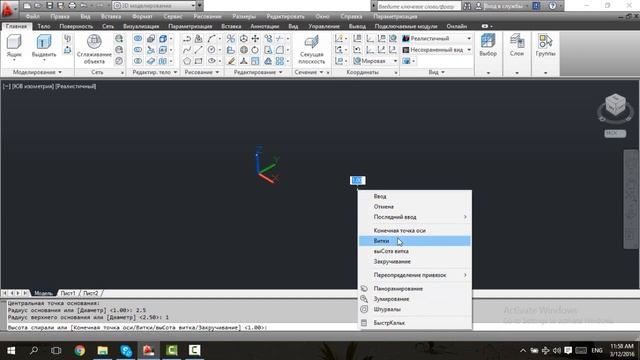This screenshot has height=360, width=640.
Task: Click the ViewCube in the viewport corner
Action: (615, 105)
